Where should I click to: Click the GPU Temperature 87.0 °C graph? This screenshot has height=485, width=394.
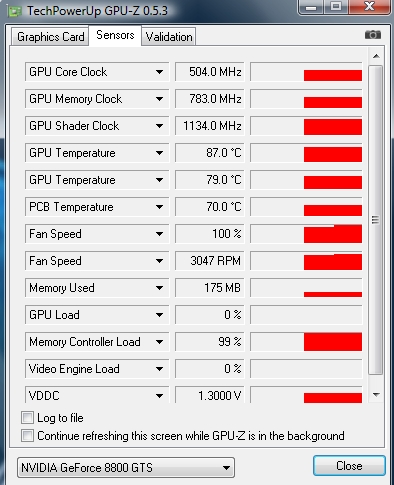tap(306, 153)
